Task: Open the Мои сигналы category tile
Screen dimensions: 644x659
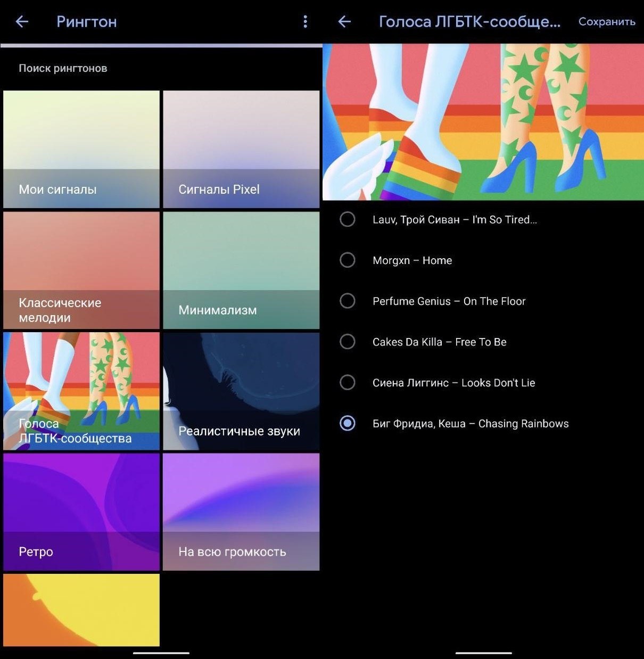Action: pyautogui.click(x=81, y=149)
